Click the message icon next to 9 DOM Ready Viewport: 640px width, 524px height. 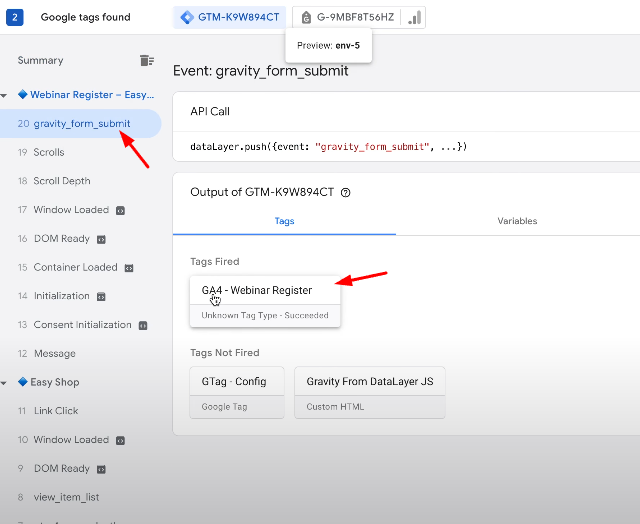pos(101,469)
